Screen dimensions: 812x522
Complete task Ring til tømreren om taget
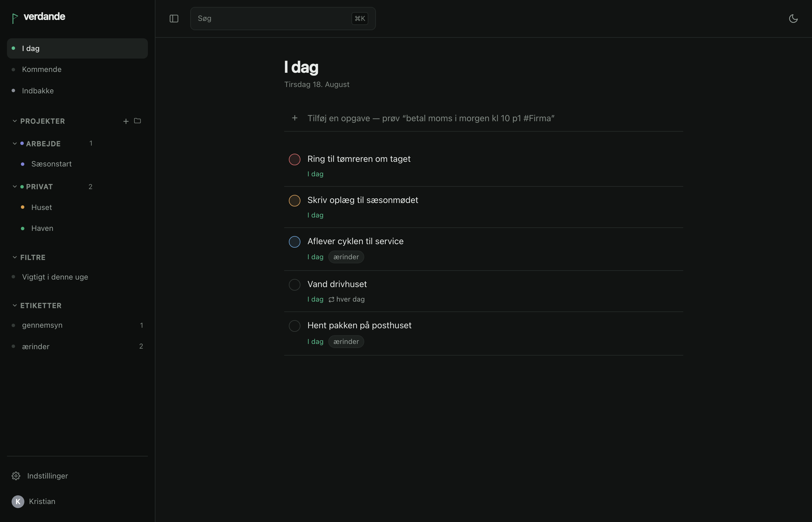click(x=295, y=159)
